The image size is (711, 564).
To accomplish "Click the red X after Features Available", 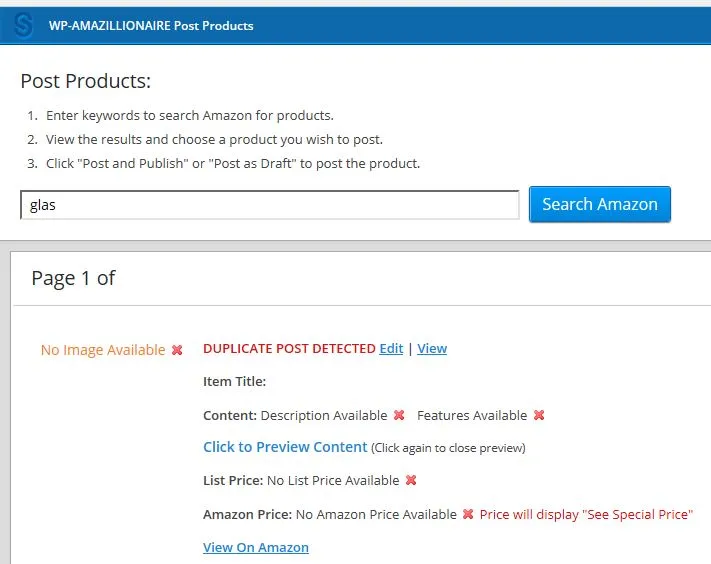I will pyautogui.click(x=539, y=415).
